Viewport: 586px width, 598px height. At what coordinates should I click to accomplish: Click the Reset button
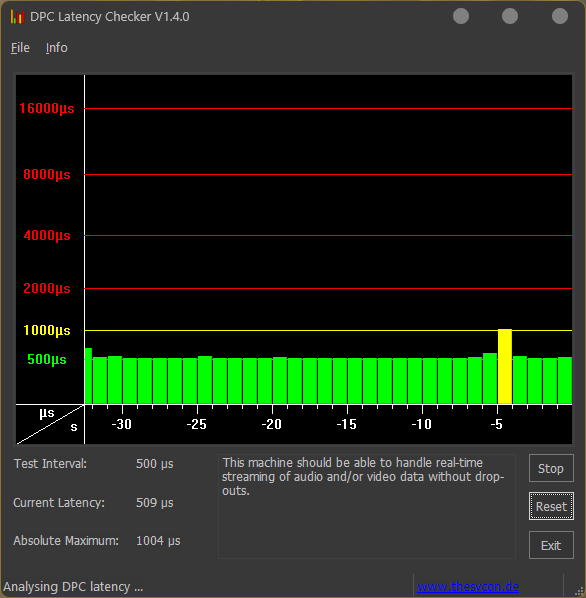tap(551, 506)
